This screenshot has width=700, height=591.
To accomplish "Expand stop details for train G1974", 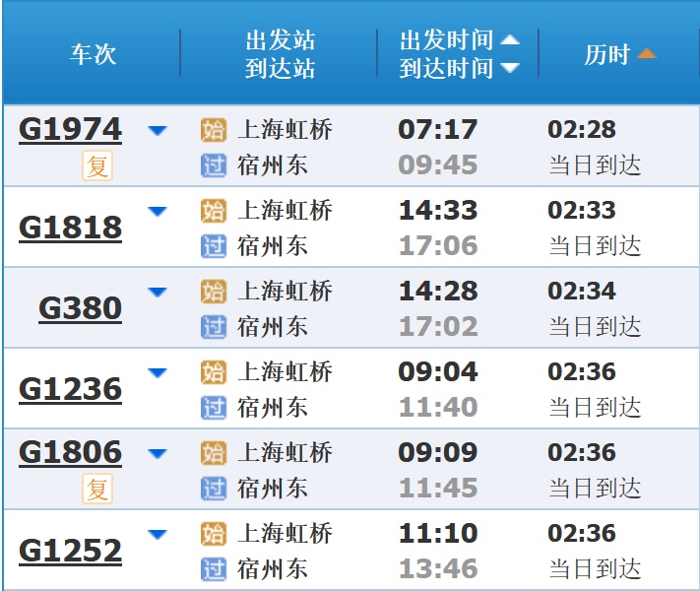I will coord(158,130).
